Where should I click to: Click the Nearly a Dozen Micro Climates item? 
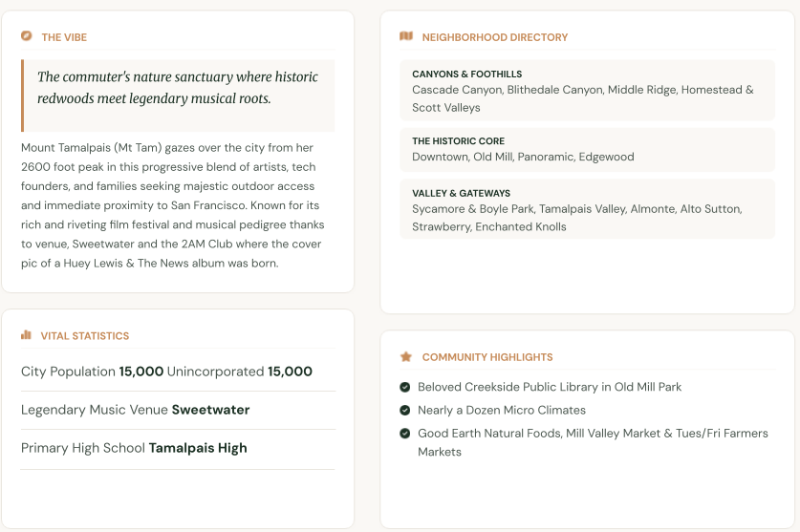pos(502,410)
